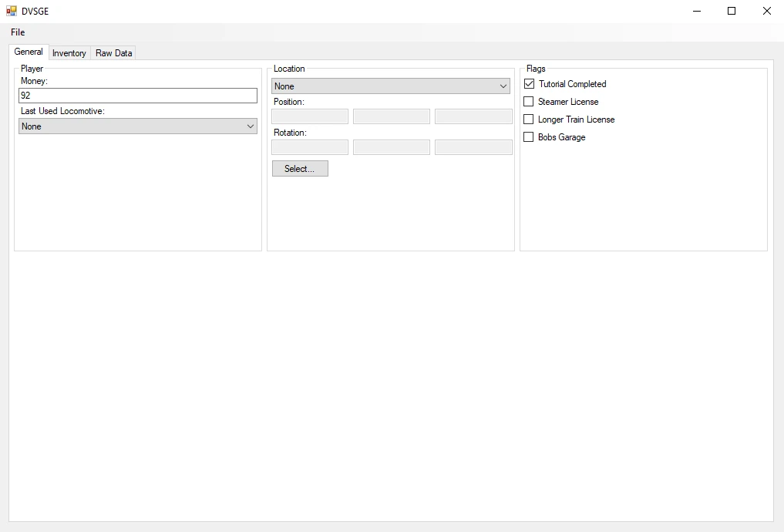Click the first Rotation field

pyautogui.click(x=310, y=147)
